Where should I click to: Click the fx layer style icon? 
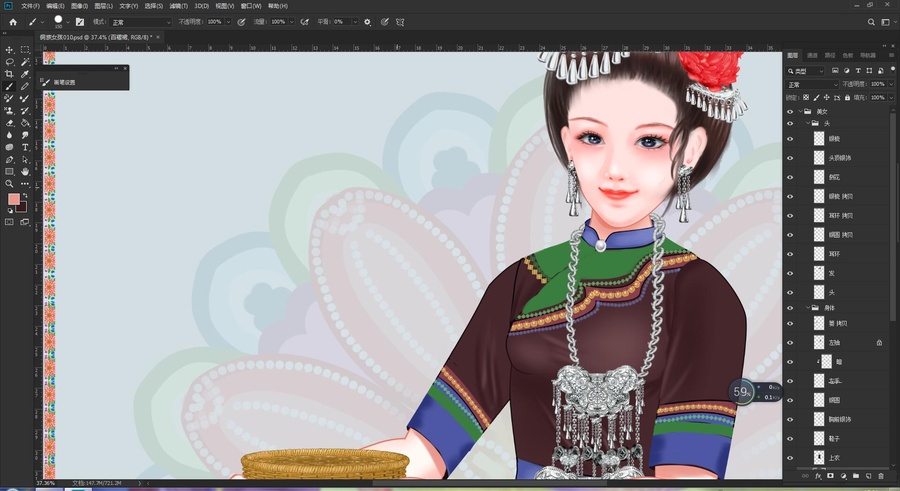(818, 476)
